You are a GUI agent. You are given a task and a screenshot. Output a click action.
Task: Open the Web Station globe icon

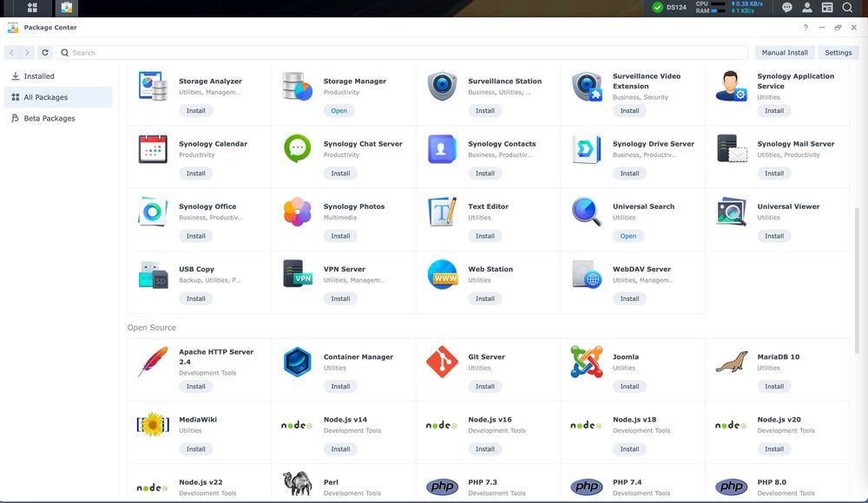tap(442, 274)
